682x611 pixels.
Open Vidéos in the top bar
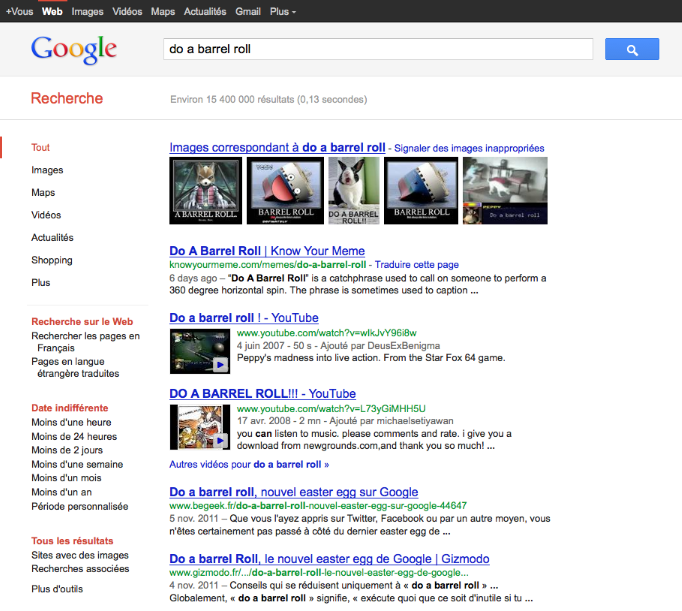127,12
